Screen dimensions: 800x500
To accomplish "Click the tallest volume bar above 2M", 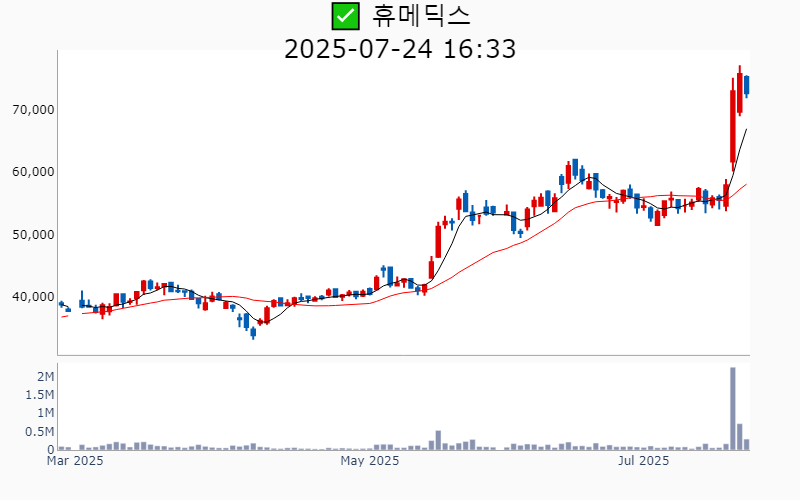I will (x=733, y=409).
